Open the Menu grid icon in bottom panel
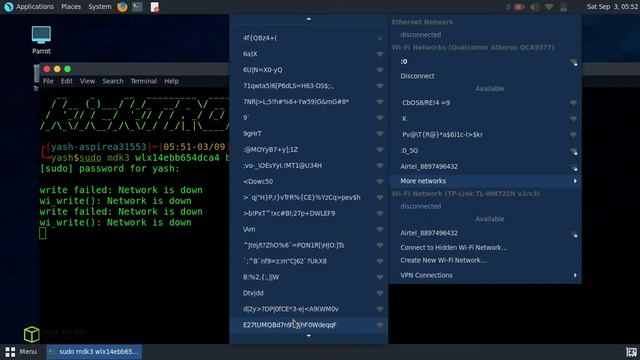This screenshot has height=360, width=640. (x=10, y=351)
